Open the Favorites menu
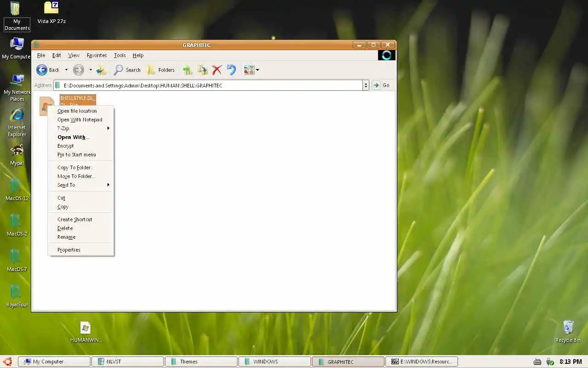This screenshot has height=368, width=588. (x=97, y=55)
